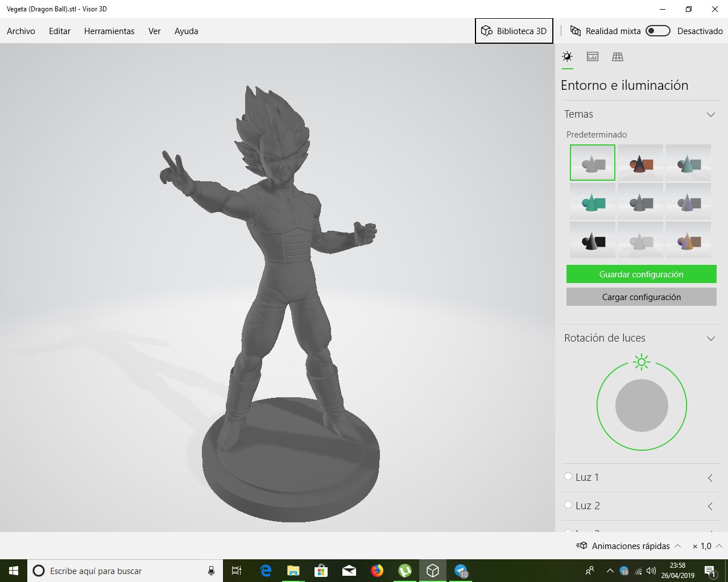The width and height of the screenshot is (728, 582).
Task: Open the Archivo menu
Action: coord(21,31)
